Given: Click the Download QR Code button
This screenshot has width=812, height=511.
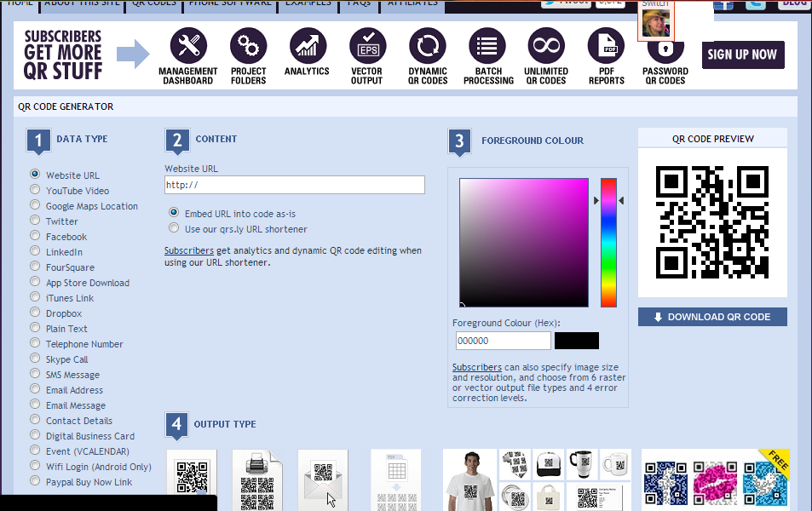Looking at the screenshot, I should pyautogui.click(x=712, y=317).
